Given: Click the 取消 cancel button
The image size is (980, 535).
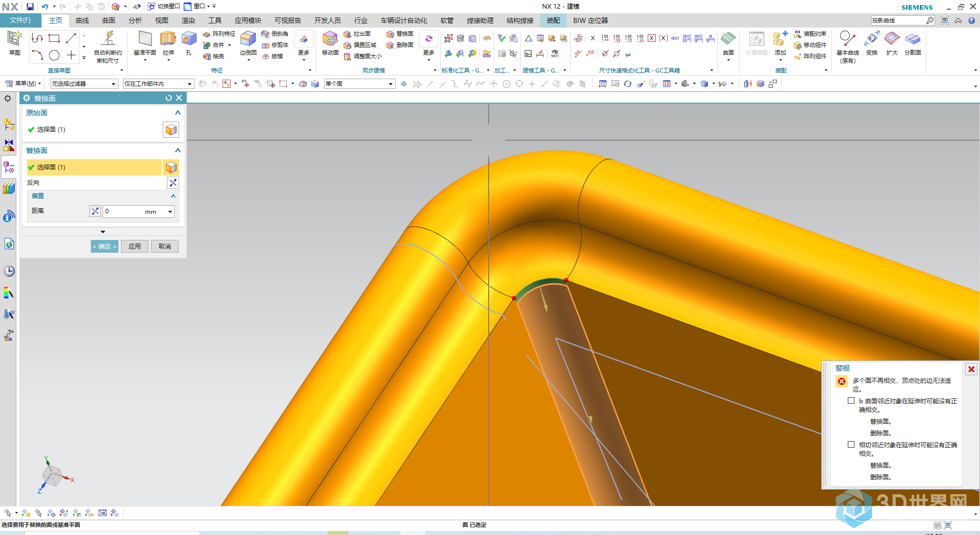Looking at the screenshot, I should pyautogui.click(x=165, y=247).
